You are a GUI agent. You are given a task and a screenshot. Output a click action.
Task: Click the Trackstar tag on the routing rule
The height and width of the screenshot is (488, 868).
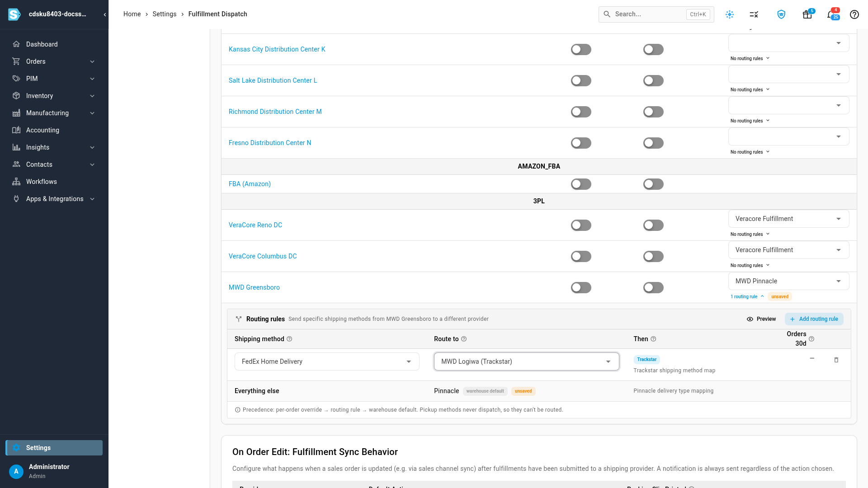pyautogui.click(x=646, y=360)
